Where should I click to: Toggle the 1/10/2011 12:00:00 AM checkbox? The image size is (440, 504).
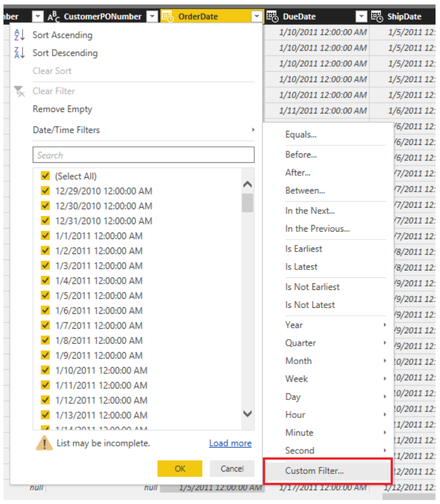(x=45, y=371)
